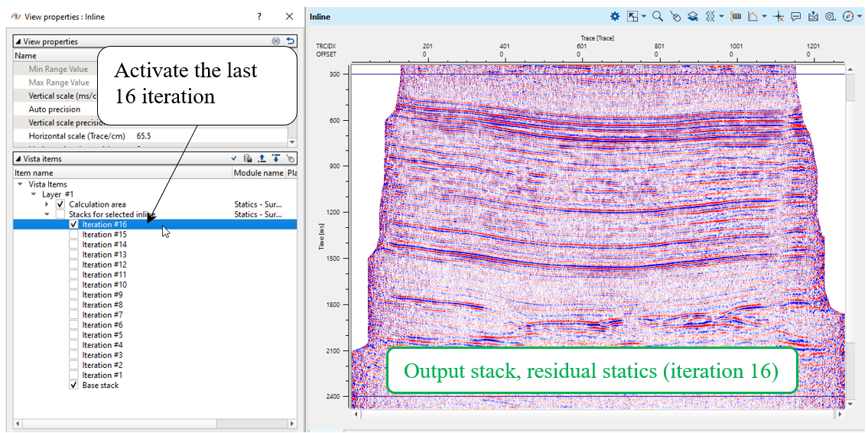Select the layers stack icon

pos(692,16)
